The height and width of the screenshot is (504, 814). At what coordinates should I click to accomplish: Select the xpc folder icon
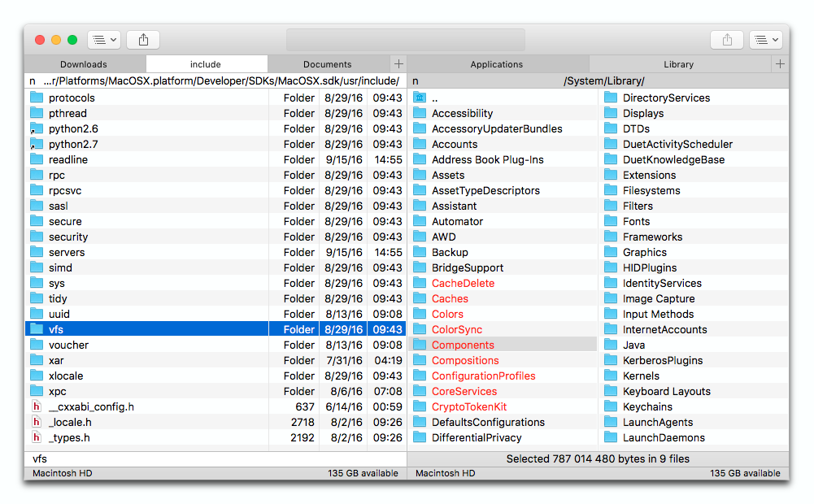(37, 391)
